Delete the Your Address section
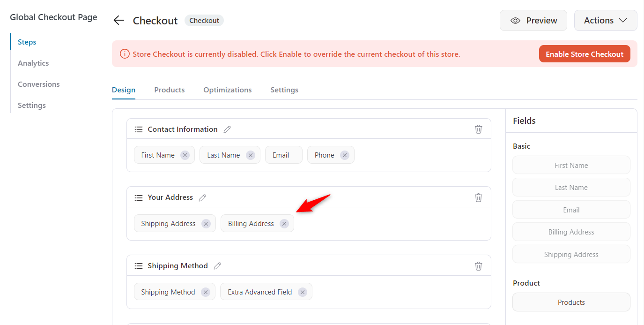This screenshot has width=644, height=325. point(478,197)
